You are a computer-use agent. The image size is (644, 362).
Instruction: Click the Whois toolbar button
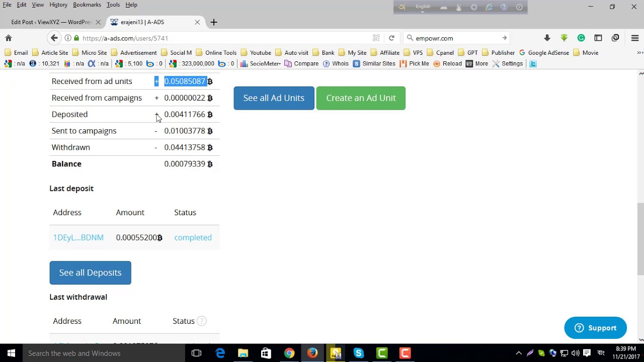pyautogui.click(x=336, y=64)
